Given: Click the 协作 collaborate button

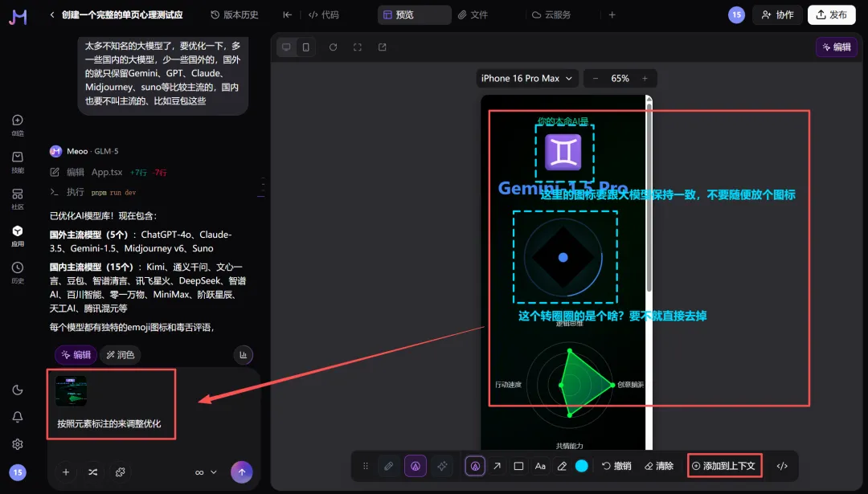Looking at the screenshot, I should 778,15.
